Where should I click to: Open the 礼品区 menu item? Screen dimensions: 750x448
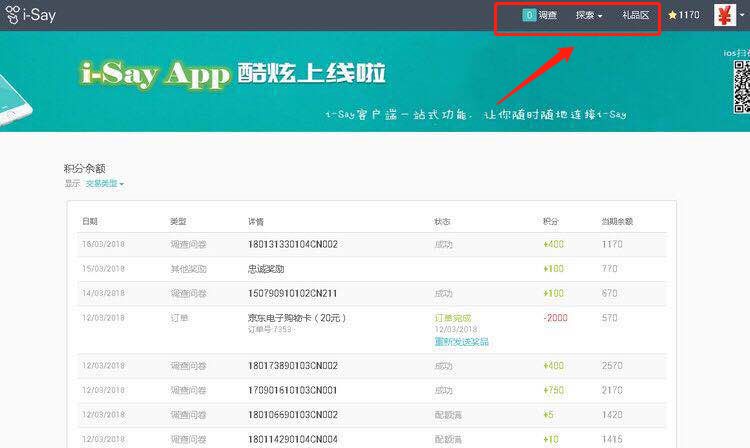[635, 16]
